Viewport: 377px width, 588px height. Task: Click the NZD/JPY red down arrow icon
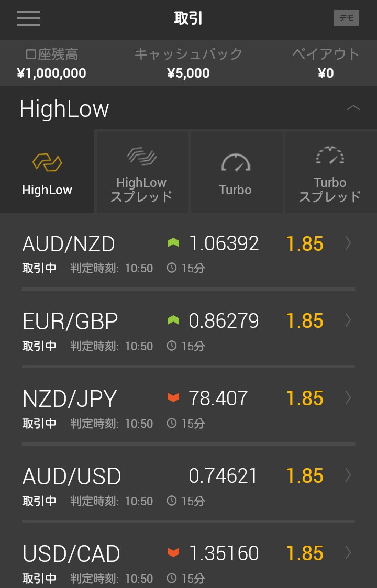(x=173, y=398)
